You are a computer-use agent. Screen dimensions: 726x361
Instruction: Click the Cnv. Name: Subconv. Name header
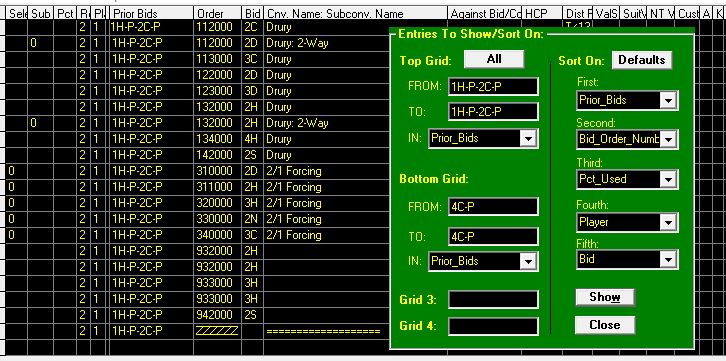tap(356, 14)
